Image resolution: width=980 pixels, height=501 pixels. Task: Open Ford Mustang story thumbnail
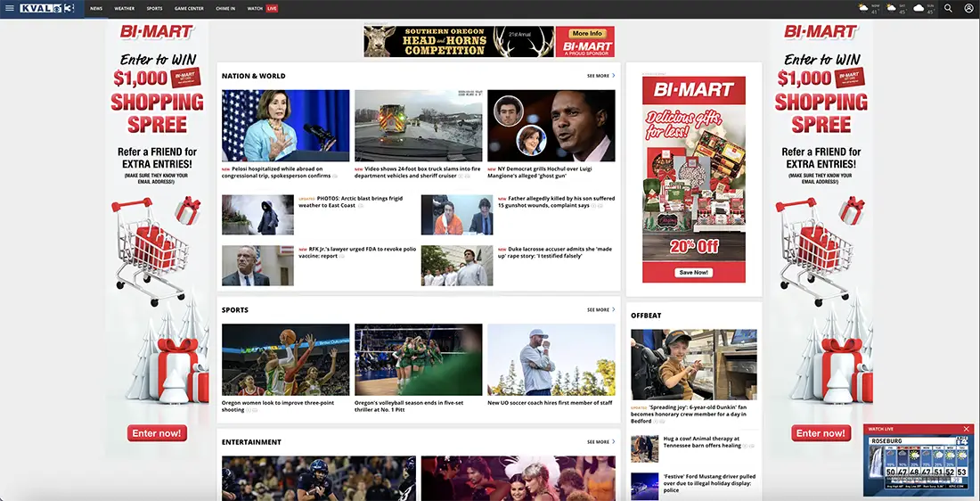[644, 486]
